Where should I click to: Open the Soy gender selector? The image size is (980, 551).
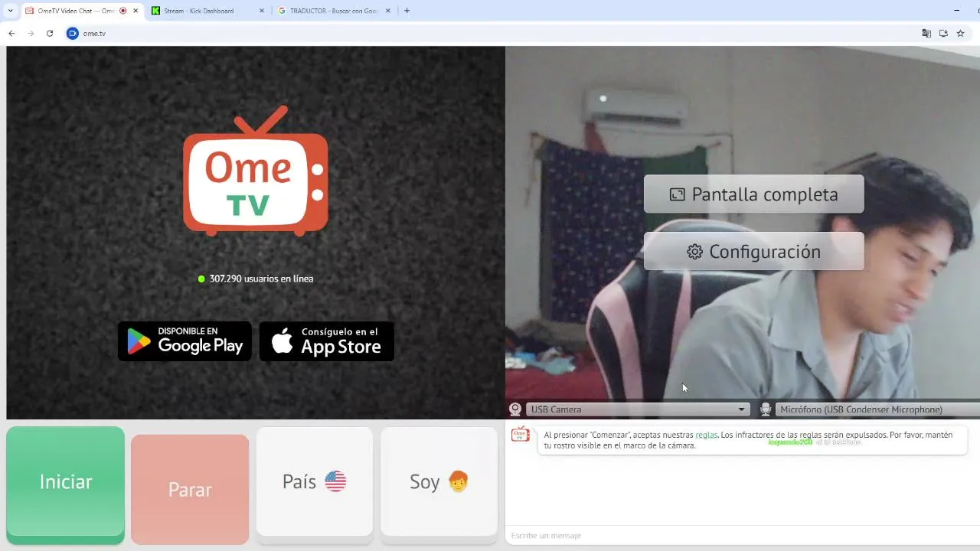(439, 481)
